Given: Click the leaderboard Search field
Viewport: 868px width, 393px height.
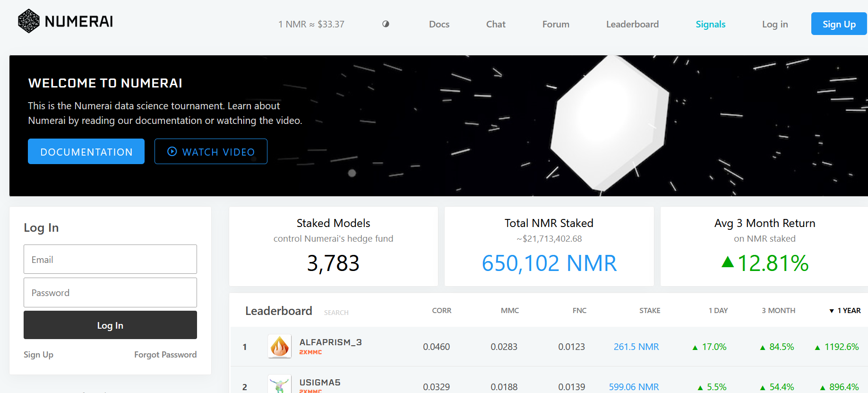Looking at the screenshot, I should coord(336,313).
